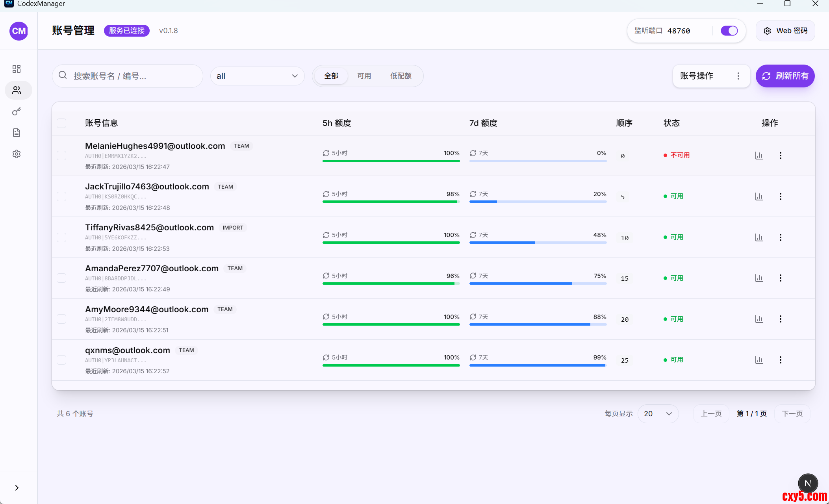
Task: Switch to the 低配额 filter tab
Action: [401, 76]
